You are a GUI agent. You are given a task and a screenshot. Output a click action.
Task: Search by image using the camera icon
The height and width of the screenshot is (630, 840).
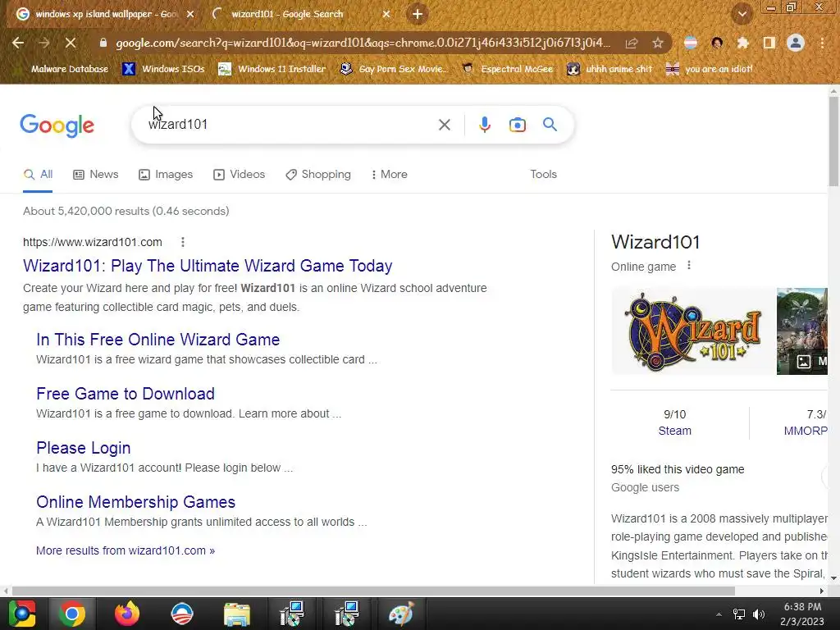coord(517,125)
